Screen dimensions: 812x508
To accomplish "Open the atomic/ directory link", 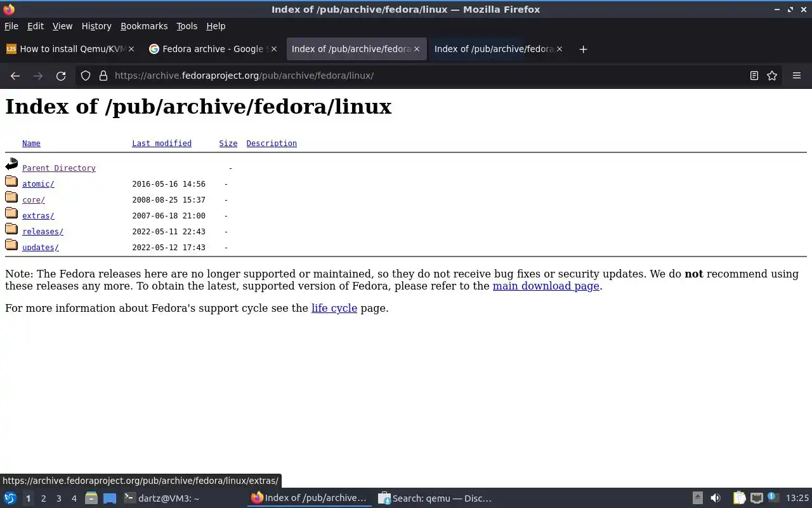I will tap(38, 184).
